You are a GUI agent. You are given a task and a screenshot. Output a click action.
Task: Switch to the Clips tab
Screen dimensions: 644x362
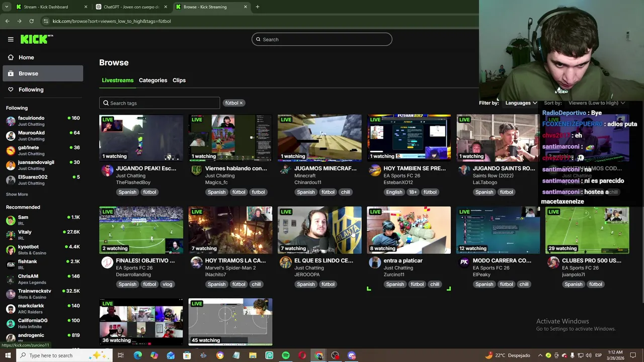[179, 80]
